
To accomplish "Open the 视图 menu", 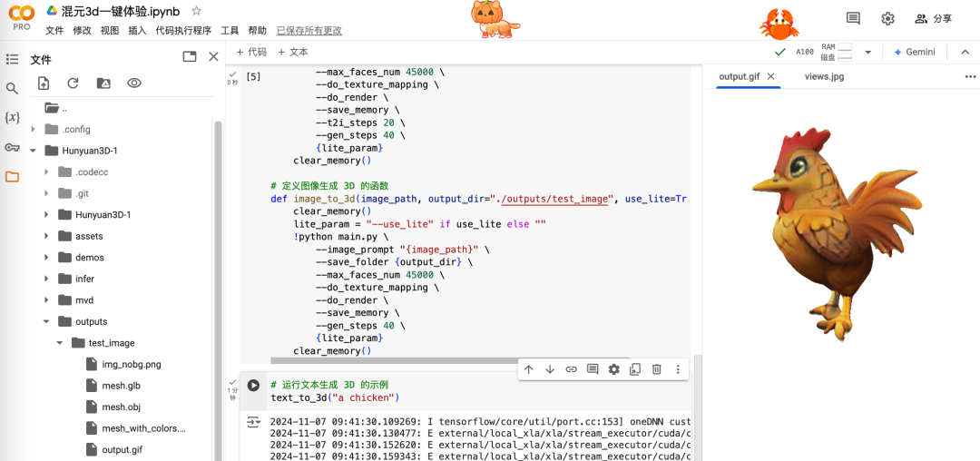I will tap(110, 30).
